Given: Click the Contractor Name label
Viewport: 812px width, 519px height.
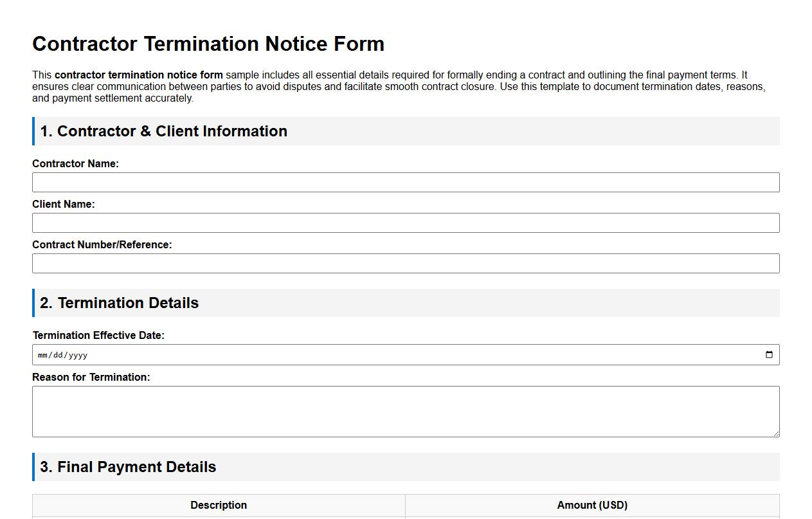Looking at the screenshot, I should point(75,163).
